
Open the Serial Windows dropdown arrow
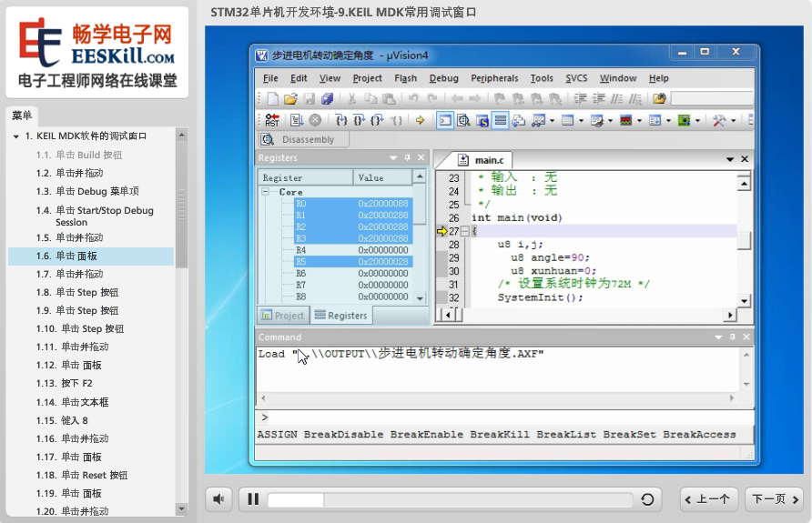610,121
